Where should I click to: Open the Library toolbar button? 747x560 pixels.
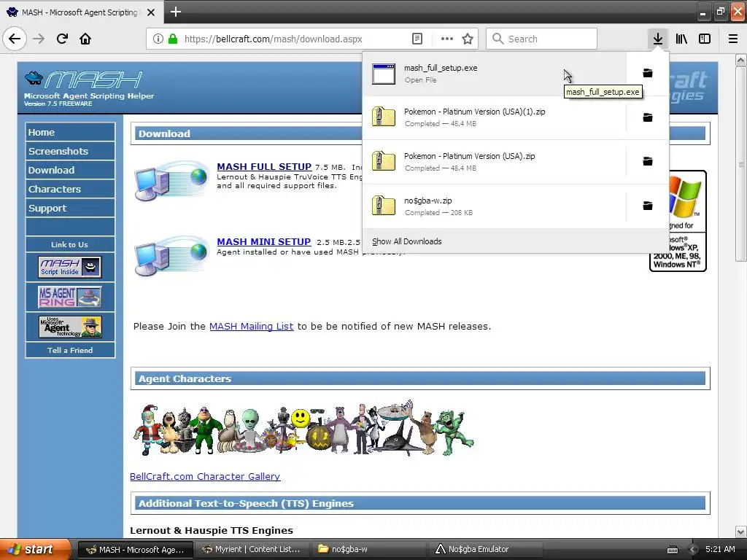(681, 39)
